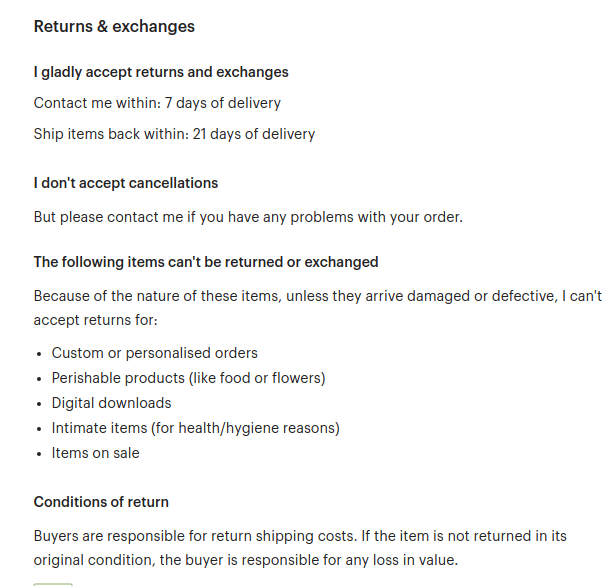Viewport: 616px width, 586px height.
Task: Click 'But please contact me' sentence
Action: point(248,217)
